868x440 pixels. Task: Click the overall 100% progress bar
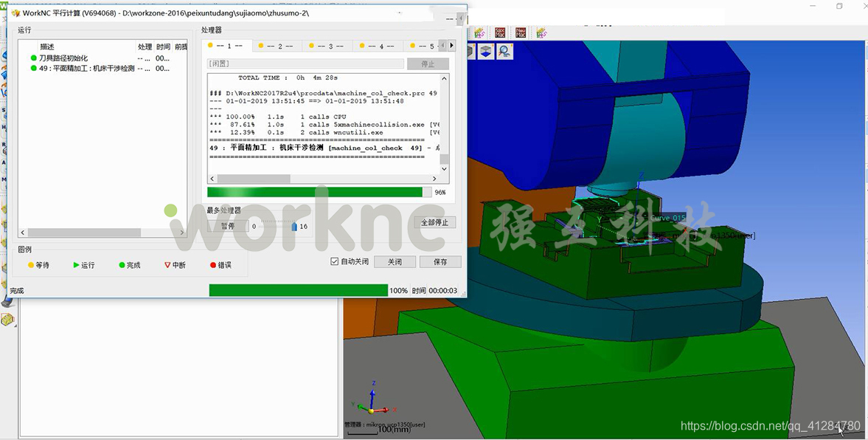pos(299,290)
